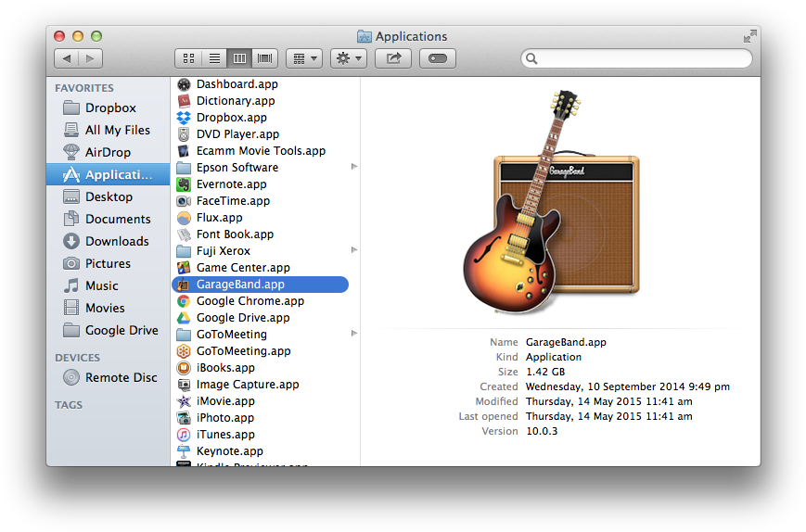806x532 pixels.
Task: Enter full screen with the arrows icon
Action: click(750, 36)
